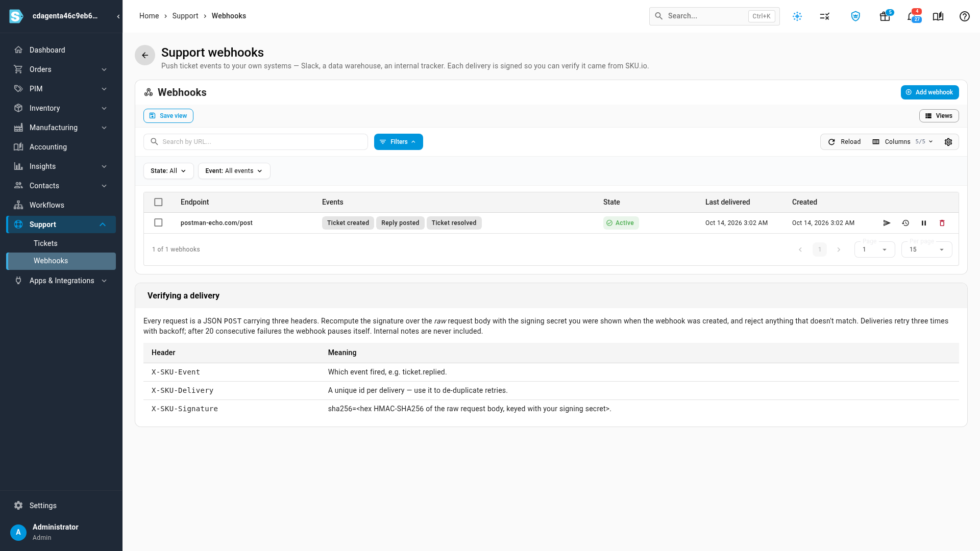Image resolution: width=980 pixels, height=551 pixels.
Task: Open the help question mark icon
Action: (x=965, y=16)
